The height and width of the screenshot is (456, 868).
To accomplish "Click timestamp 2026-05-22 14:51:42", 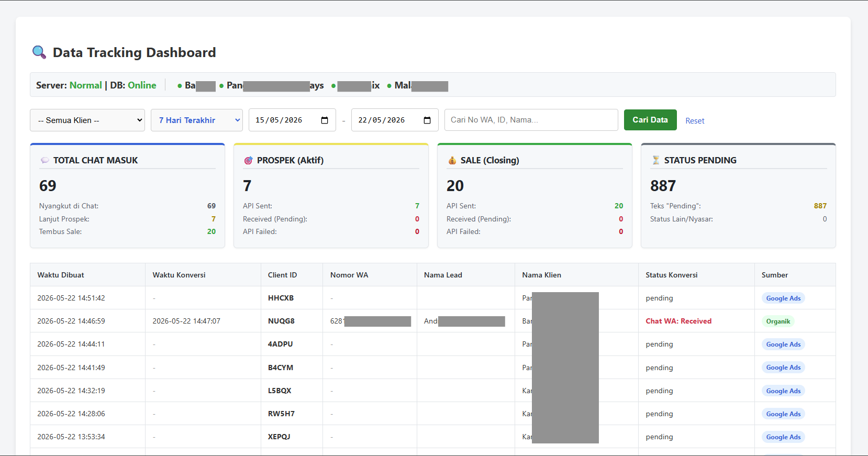I will pyautogui.click(x=71, y=298).
